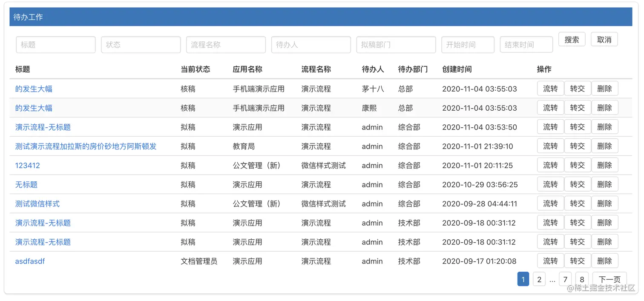Click 删除 in the 123412 row
The image size is (644, 301).
(605, 165)
